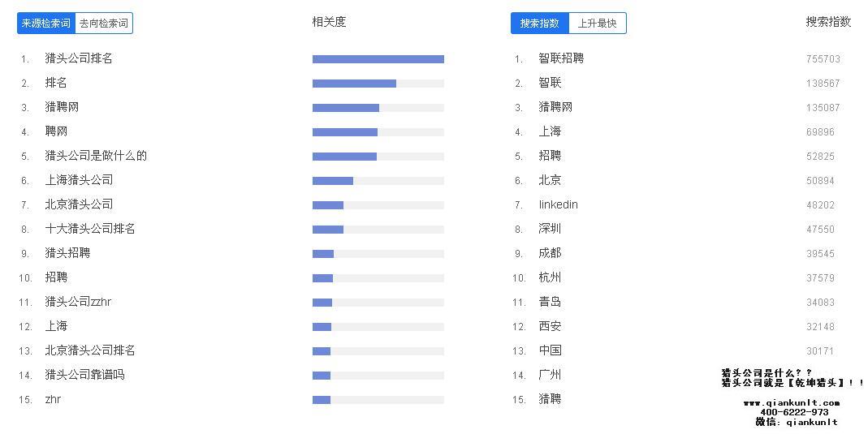Click the search index value 755703
Image resolution: width=868 pixels, height=434 pixels.
pyautogui.click(x=823, y=59)
